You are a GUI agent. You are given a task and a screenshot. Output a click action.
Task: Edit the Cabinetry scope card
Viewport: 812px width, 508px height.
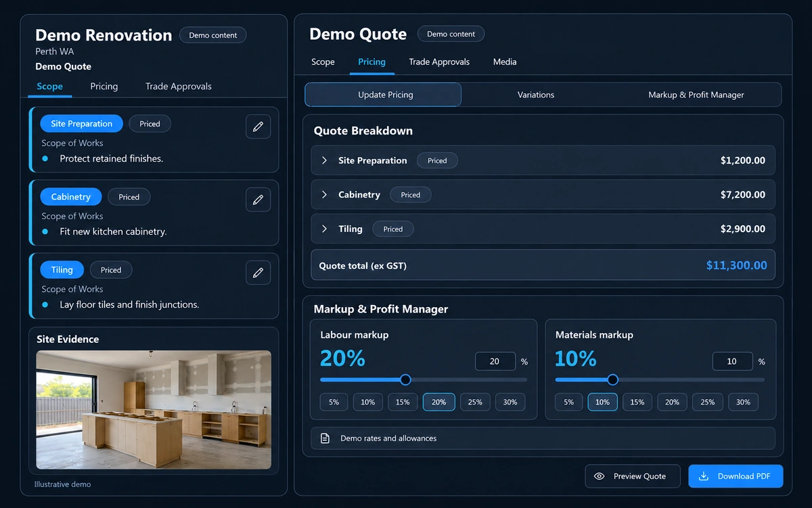click(258, 200)
